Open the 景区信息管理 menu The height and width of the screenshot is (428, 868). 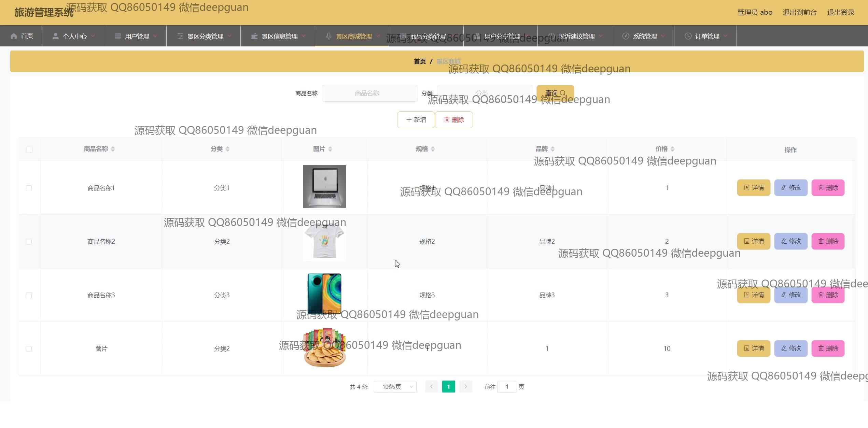pyautogui.click(x=279, y=36)
